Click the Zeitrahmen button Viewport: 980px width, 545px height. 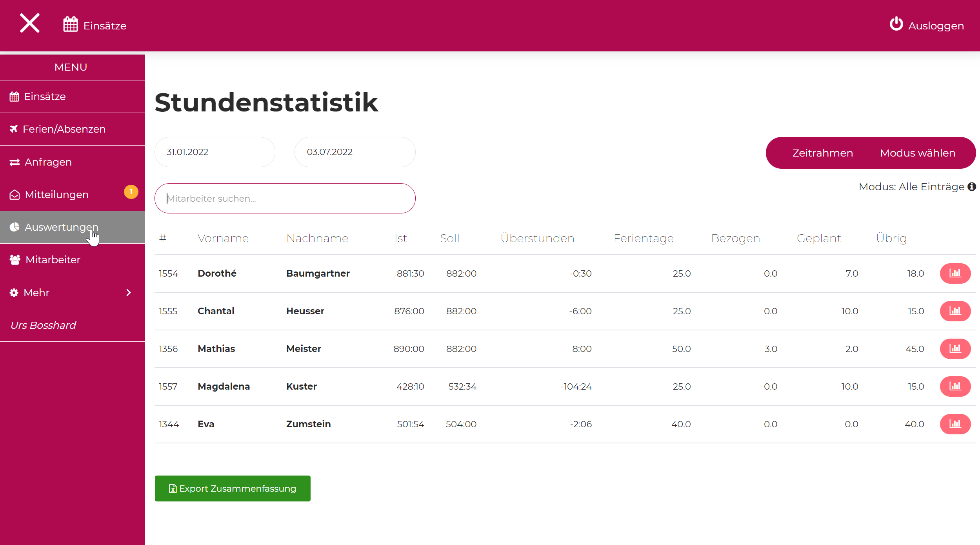point(822,153)
